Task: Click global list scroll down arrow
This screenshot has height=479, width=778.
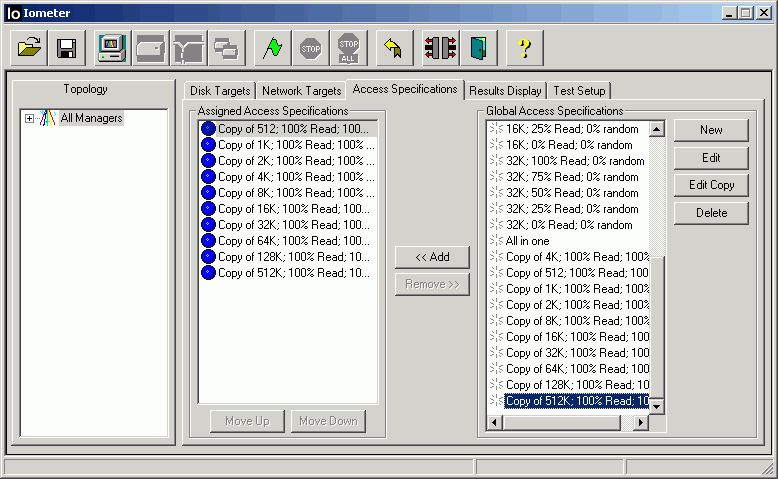Action: tap(656, 407)
